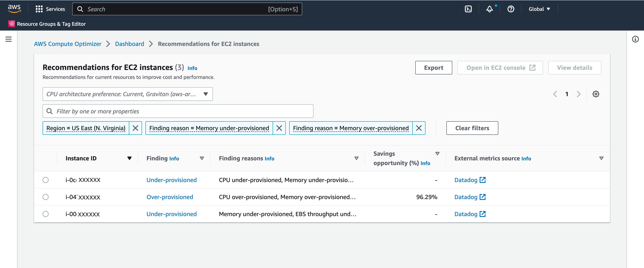
Task: Remove the Region US East filter chip
Action: (136, 128)
